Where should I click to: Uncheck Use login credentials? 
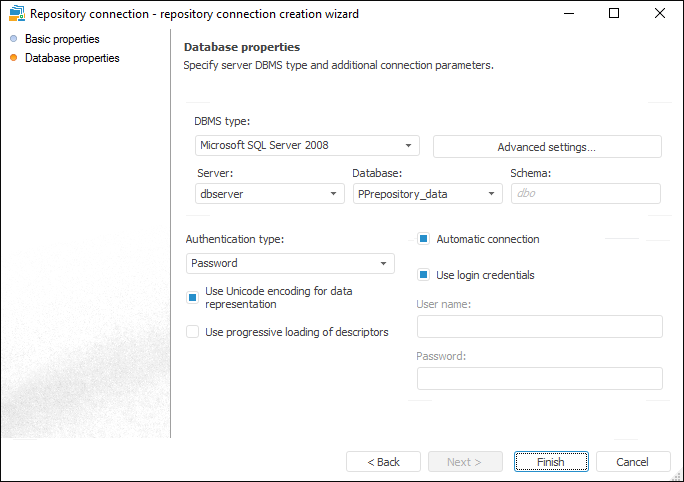point(424,275)
